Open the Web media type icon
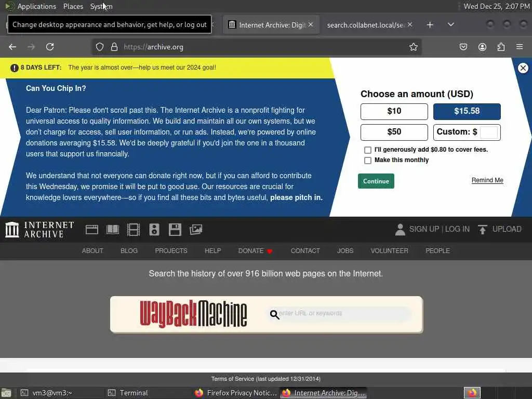This screenshot has width=532, height=399. pyautogui.click(x=92, y=230)
